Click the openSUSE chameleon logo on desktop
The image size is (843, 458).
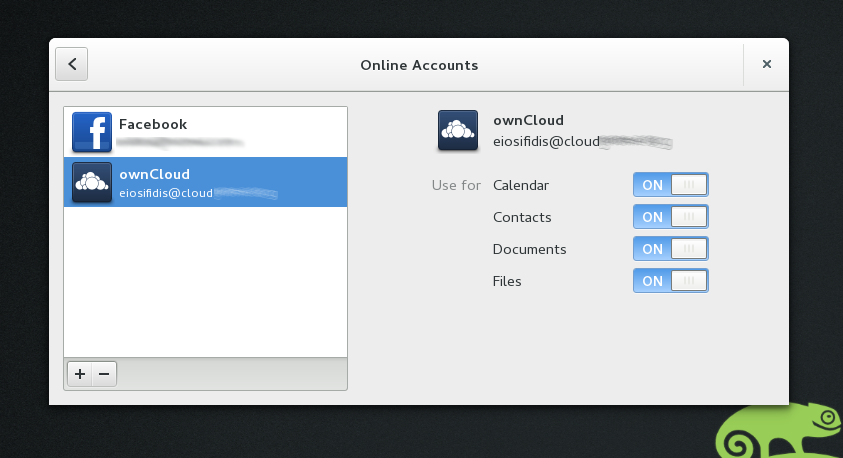pyautogui.click(x=780, y=432)
